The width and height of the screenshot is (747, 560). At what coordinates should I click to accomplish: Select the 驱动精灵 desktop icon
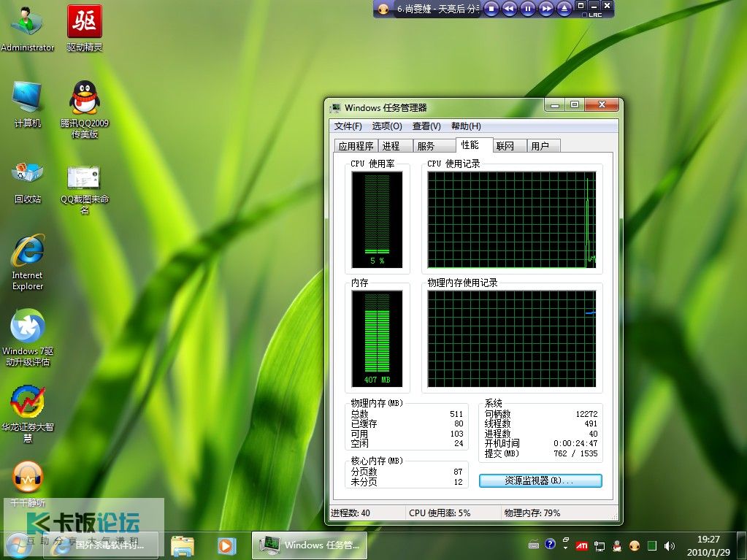(x=84, y=28)
